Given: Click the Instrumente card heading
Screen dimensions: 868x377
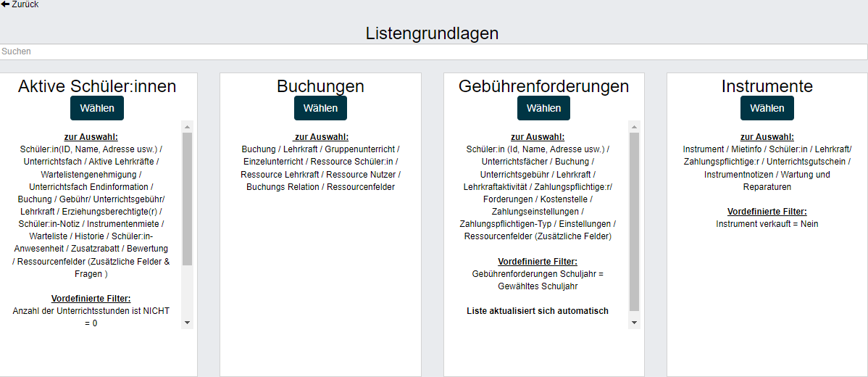Looking at the screenshot, I should [767, 86].
